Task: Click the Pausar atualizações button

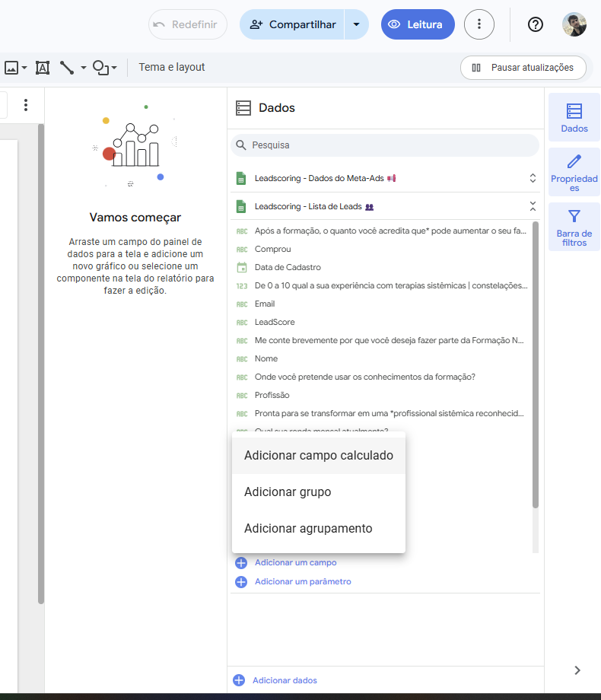Action: (523, 68)
